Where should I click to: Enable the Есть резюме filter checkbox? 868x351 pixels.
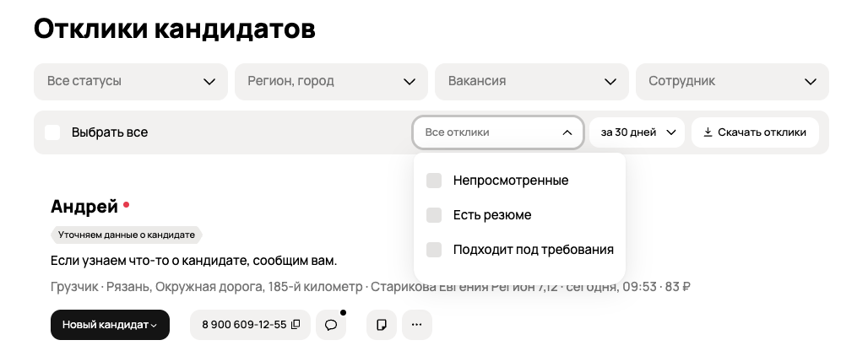click(x=434, y=215)
